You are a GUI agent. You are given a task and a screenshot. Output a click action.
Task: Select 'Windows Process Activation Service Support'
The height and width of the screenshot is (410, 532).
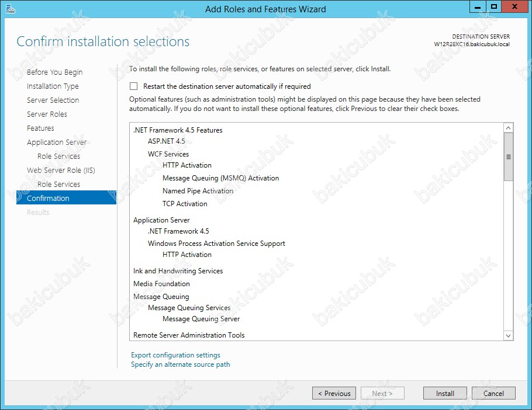pyautogui.click(x=216, y=244)
